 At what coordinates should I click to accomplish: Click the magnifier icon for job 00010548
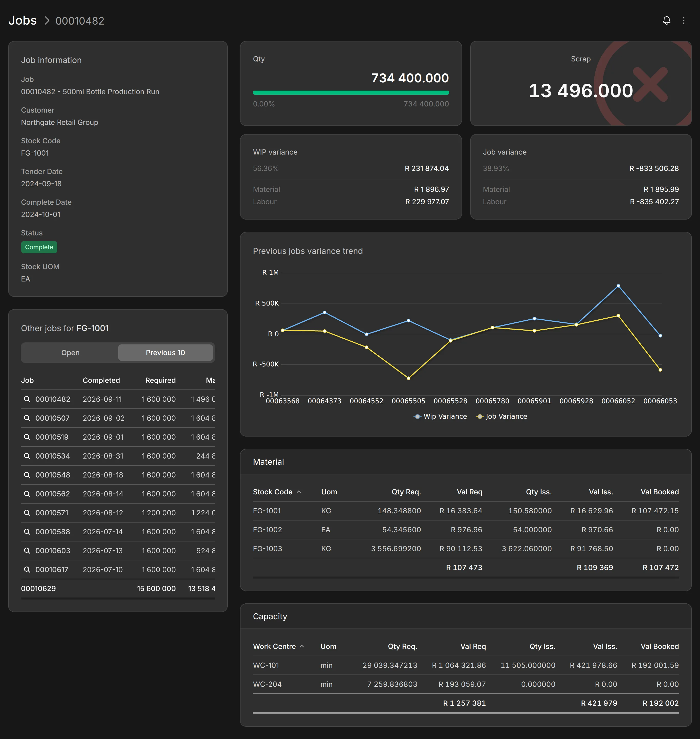pos(27,475)
